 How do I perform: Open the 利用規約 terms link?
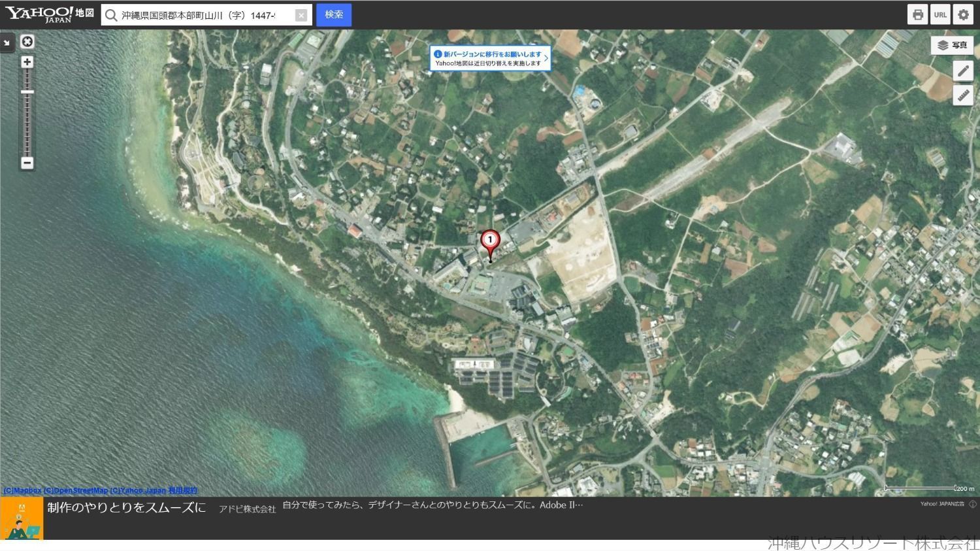[183, 490]
